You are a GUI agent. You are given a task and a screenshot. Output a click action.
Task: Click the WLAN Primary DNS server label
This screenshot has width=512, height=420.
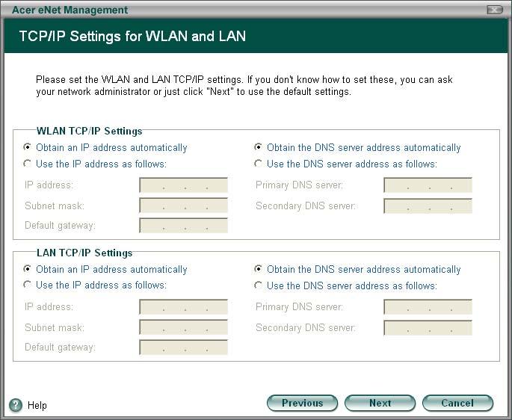[x=299, y=185]
